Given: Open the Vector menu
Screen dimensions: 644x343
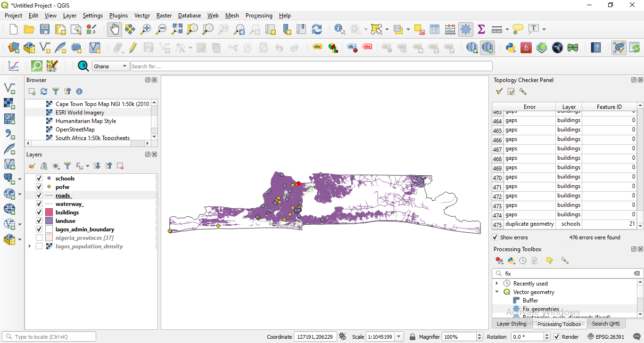Looking at the screenshot, I should 142,16.
